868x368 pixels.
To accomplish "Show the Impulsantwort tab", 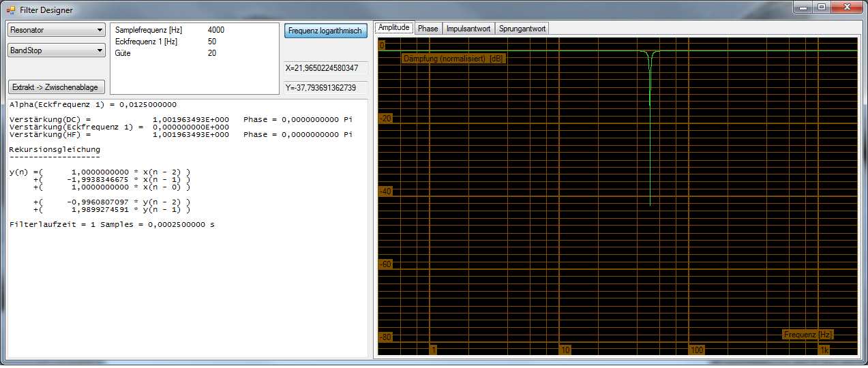I will pyautogui.click(x=468, y=29).
